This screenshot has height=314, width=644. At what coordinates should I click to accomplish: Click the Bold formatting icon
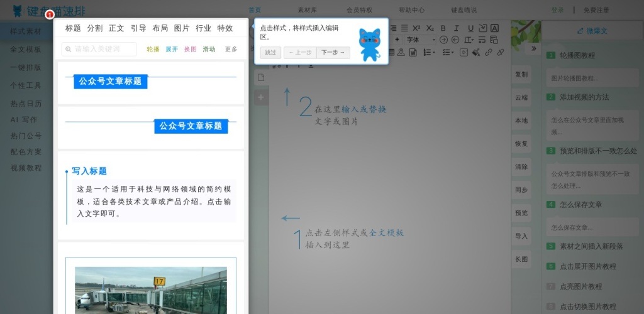[443, 28]
